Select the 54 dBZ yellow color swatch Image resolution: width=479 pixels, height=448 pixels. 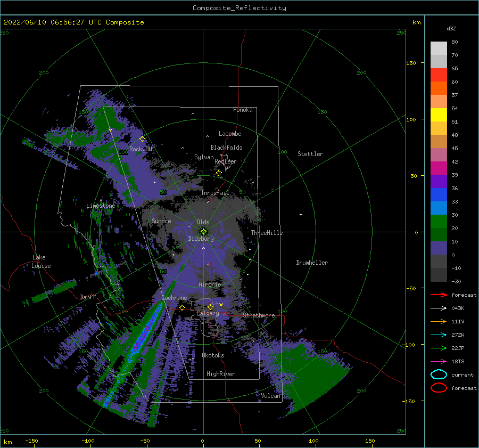click(439, 115)
